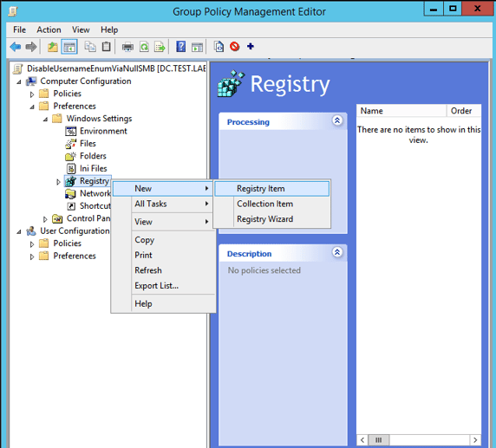Collapse the Windows Settings node

[x=45, y=120]
